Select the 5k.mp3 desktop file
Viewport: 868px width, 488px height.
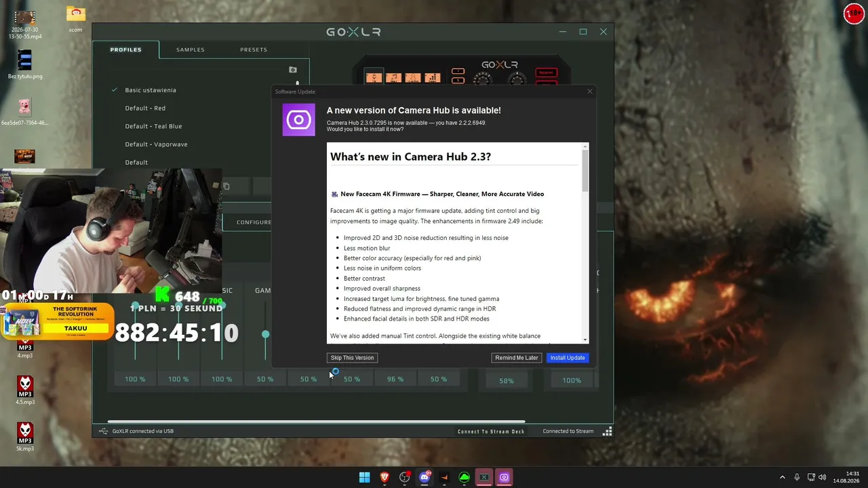(25, 436)
